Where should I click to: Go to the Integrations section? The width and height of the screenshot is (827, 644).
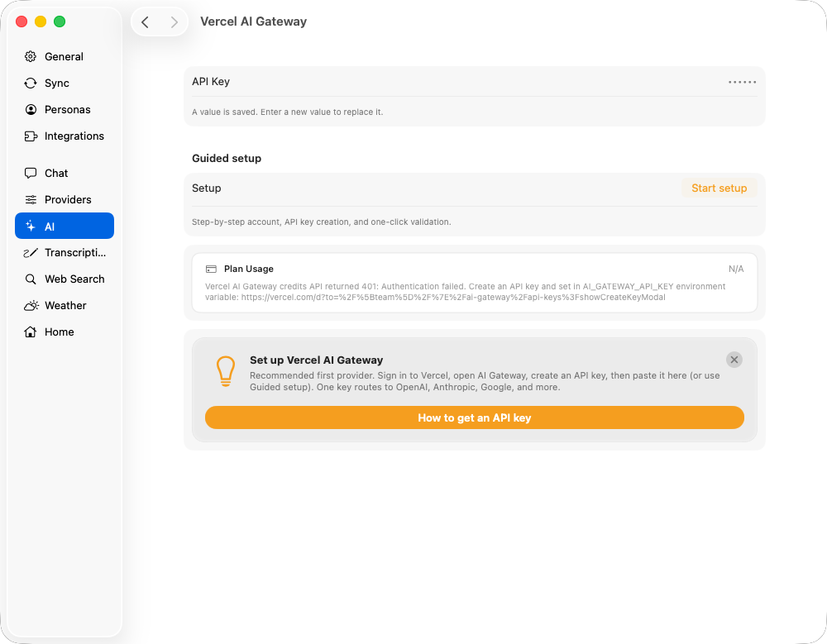(74, 136)
